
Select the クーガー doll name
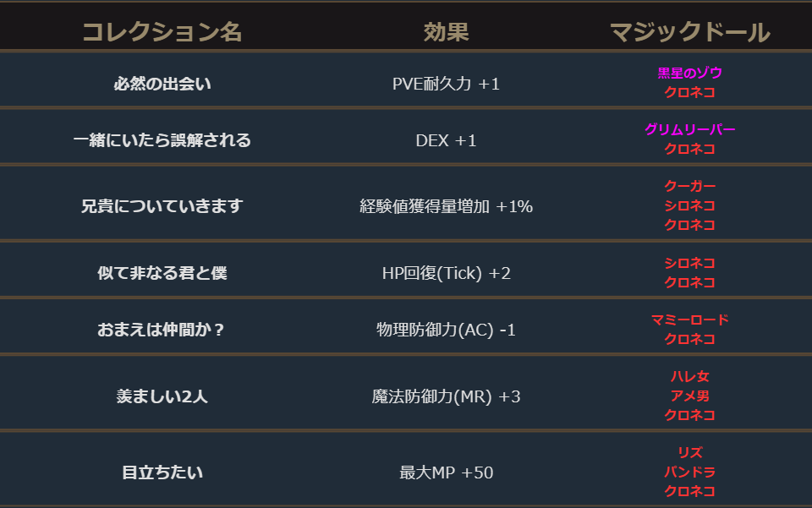689,186
